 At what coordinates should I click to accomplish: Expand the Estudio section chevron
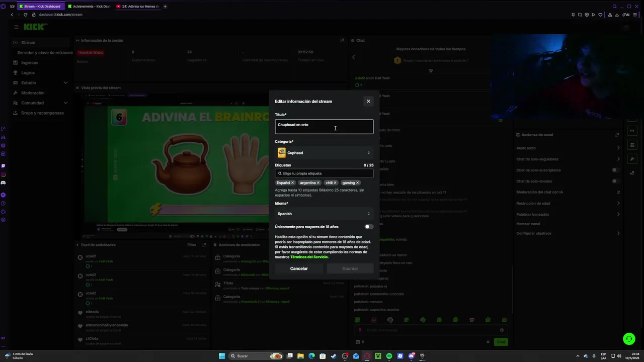[x=65, y=83]
